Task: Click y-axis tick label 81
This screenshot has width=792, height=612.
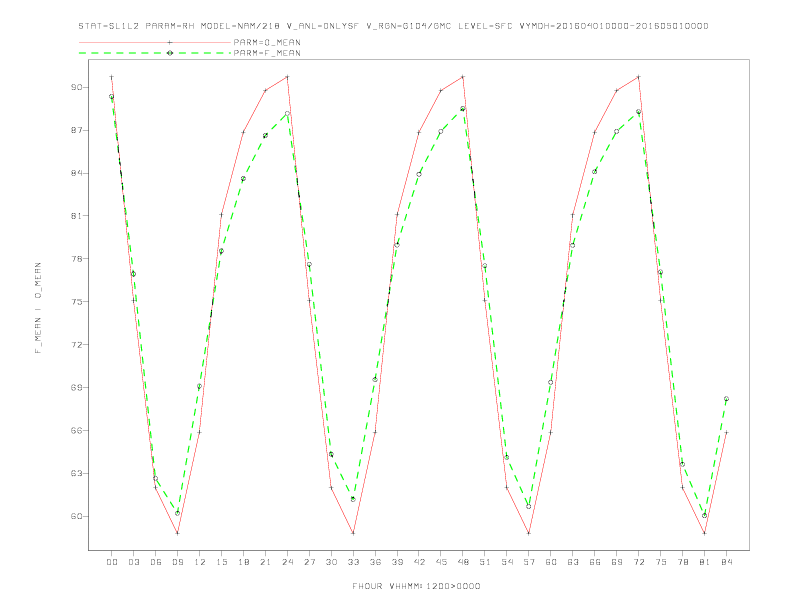Action: pyautogui.click(x=77, y=216)
